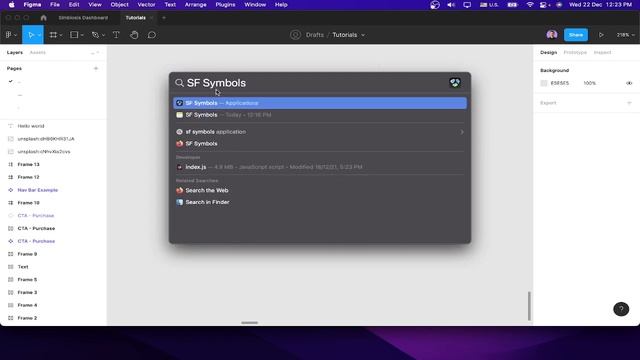The image size is (640, 360).
Task: Click the Spotlight magnifying glass icon
Action: 179,83
